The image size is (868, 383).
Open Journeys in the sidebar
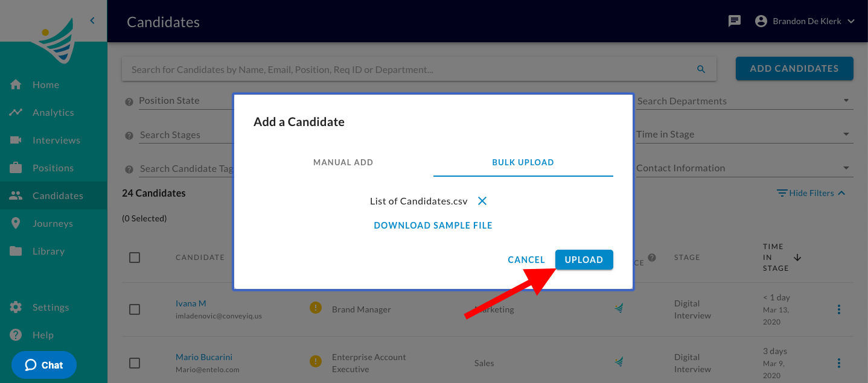click(54, 223)
